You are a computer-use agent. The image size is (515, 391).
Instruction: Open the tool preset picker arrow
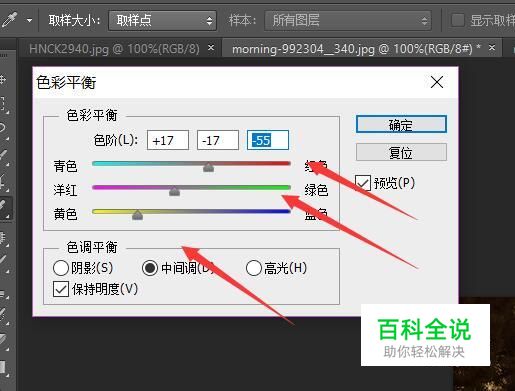(x=29, y=21)
